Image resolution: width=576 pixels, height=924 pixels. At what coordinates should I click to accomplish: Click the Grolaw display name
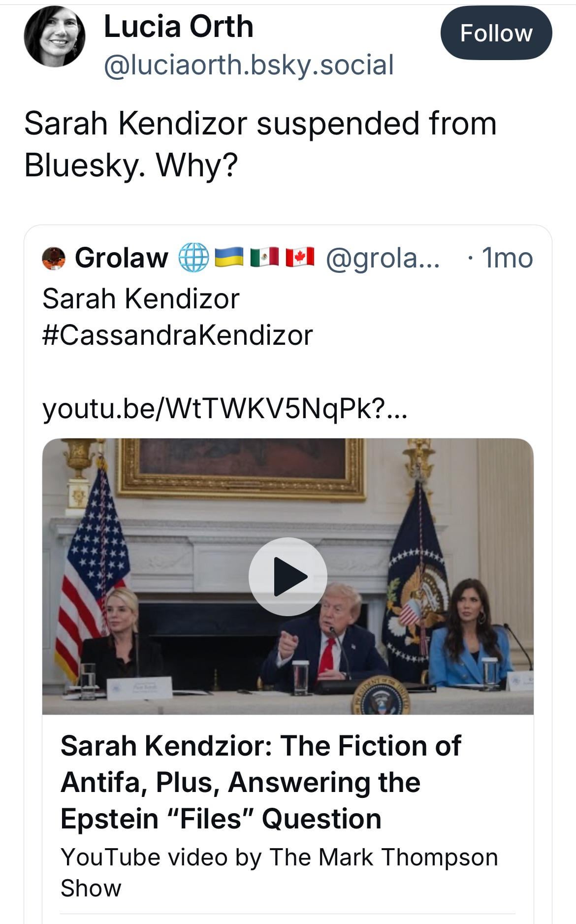[121, 258]
